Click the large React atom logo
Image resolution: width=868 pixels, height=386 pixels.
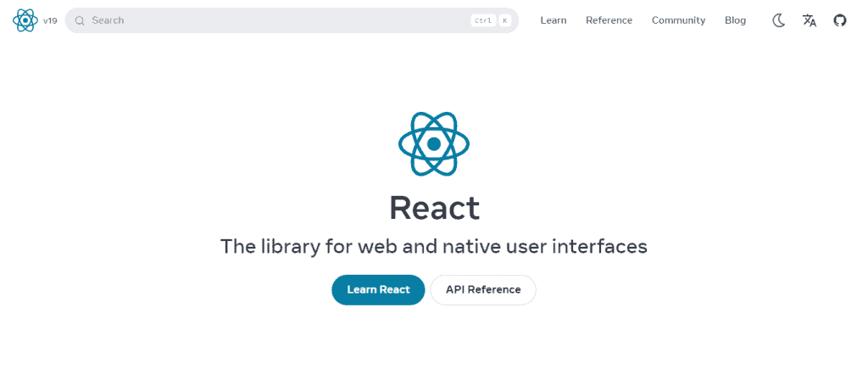tap(434, 143)
